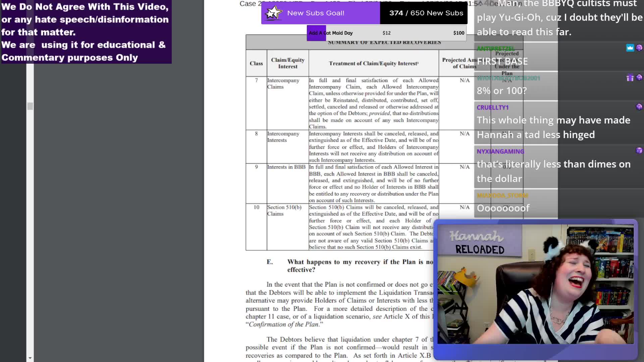Click the purple gem badge on the '8% or 100?' message
This screenshot has width=644, height=362.
[x=639, y=77]
